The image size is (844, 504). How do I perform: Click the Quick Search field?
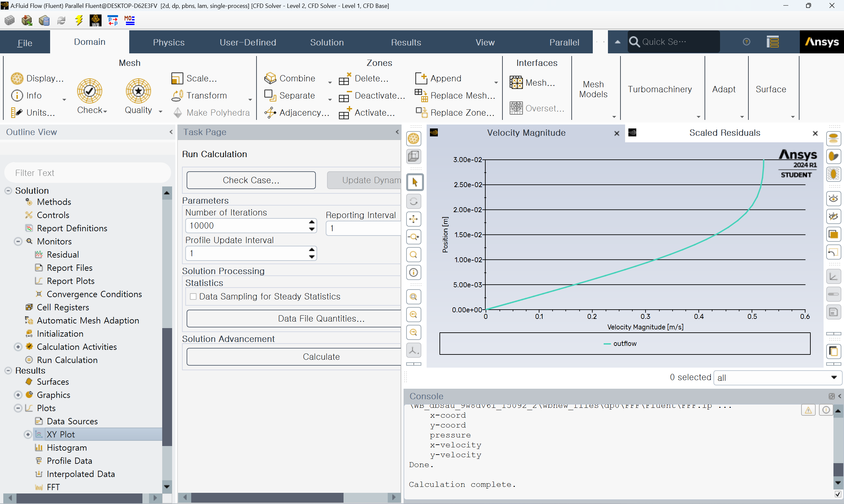(674, 42)
